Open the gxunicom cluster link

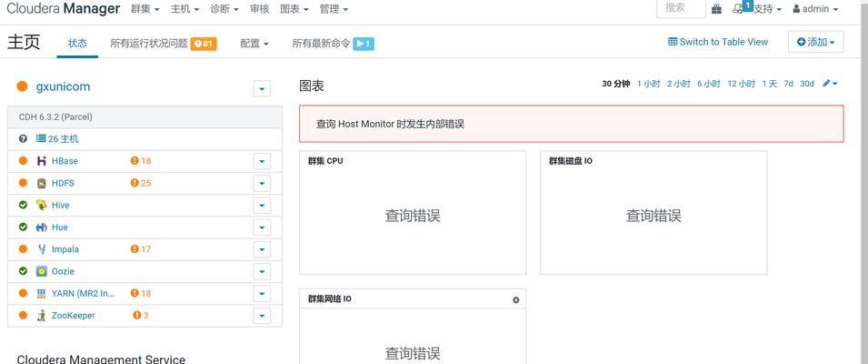click(x=63, y=86)
